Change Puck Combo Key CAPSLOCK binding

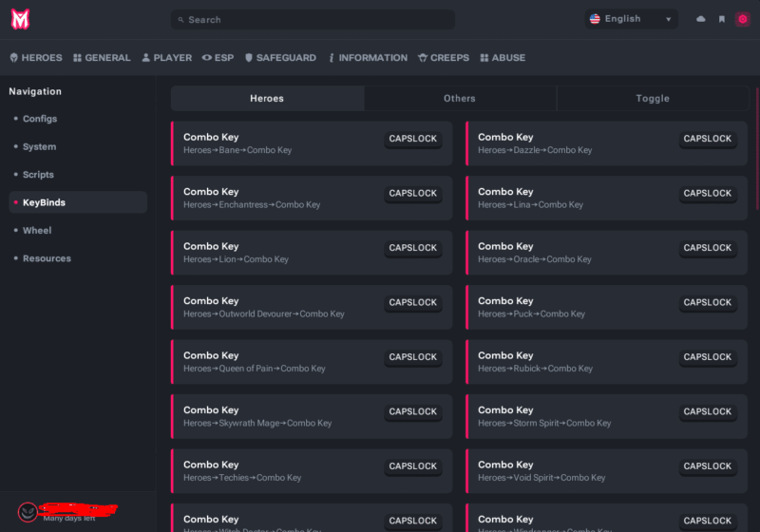tap(708, 302)
